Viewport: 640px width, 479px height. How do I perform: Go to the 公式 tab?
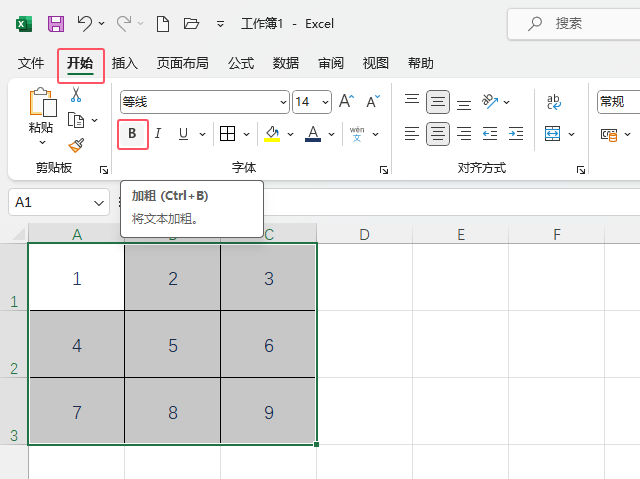[241, 63]
